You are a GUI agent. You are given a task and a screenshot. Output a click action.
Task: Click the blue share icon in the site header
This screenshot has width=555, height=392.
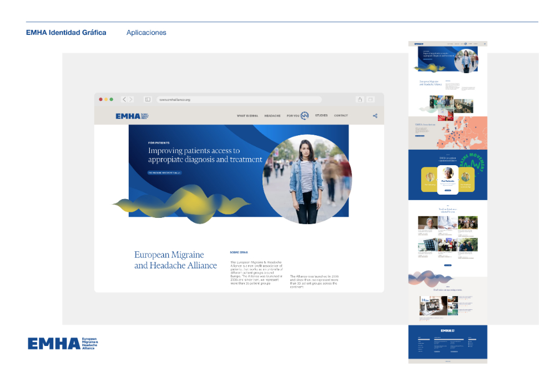click(375, 115)
